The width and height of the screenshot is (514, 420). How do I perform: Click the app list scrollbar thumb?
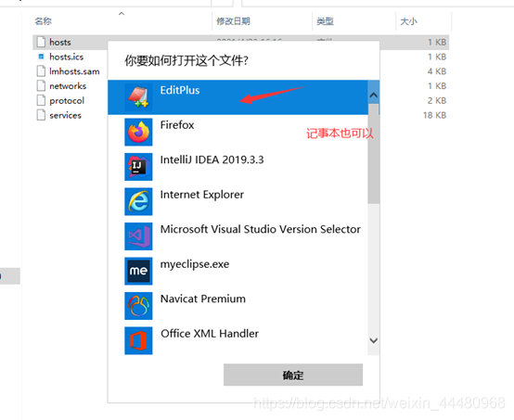[373, 154]
